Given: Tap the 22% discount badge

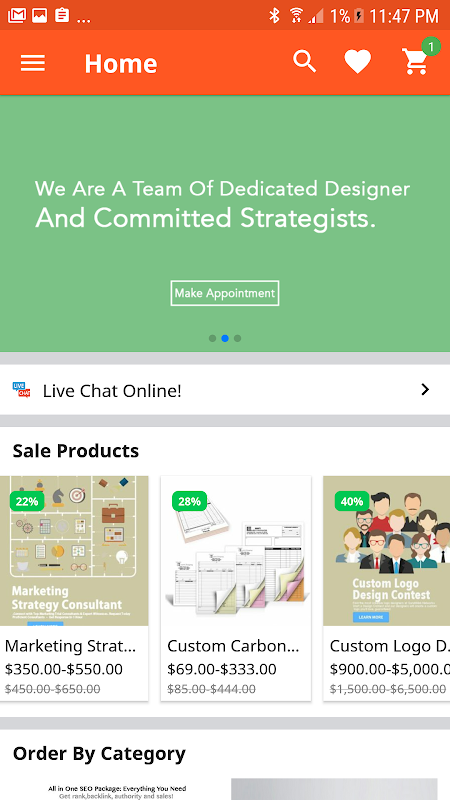Looking at the screenshot, I should tap(27, 501).
